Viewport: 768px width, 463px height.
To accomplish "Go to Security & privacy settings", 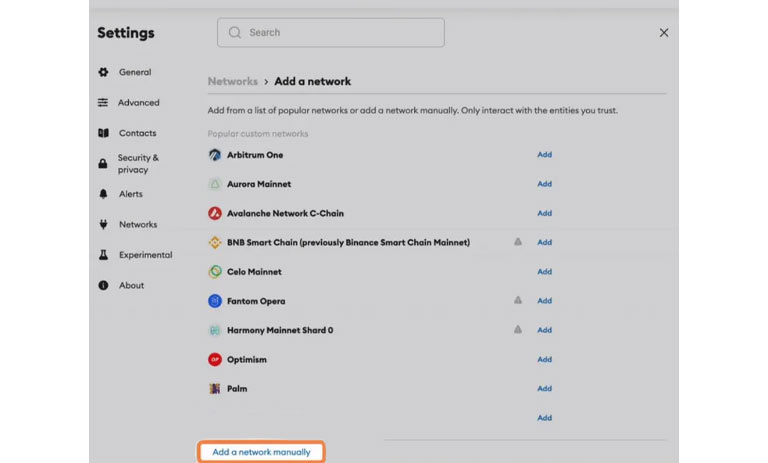I will tap(138, 164).
